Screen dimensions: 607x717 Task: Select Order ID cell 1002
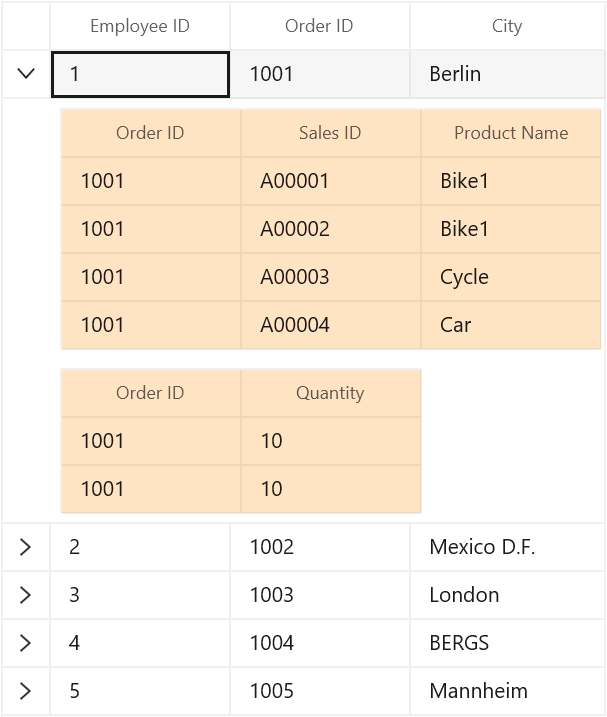coord(320,547)
